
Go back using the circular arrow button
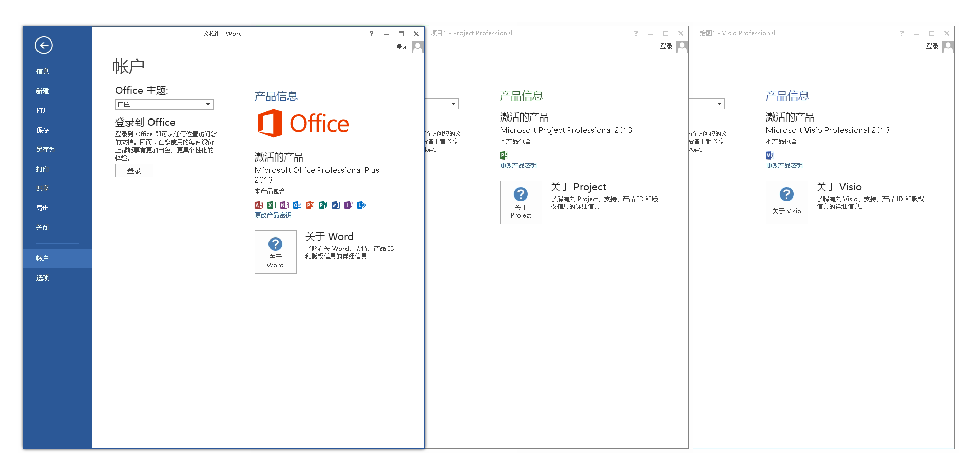tap(44, 45)
